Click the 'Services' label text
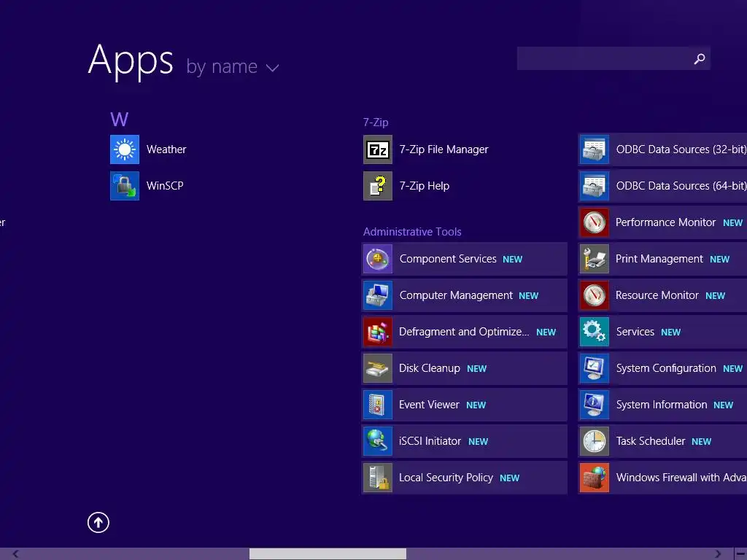The height and width of the screenshot is (560, 747). 635,332
